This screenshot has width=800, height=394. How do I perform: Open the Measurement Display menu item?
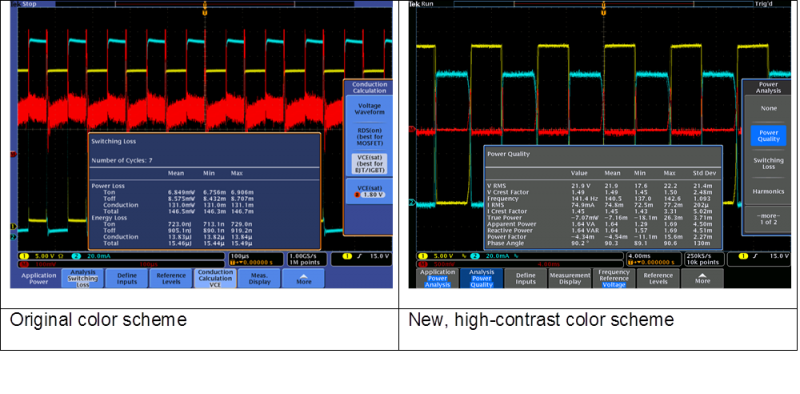[x=569, y=278]
